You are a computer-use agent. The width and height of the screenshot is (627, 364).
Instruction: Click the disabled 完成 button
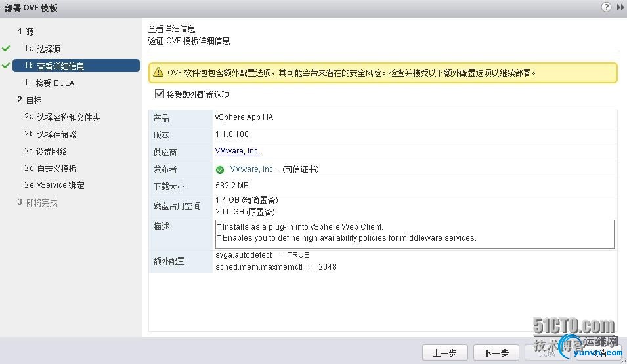(547, 353)
